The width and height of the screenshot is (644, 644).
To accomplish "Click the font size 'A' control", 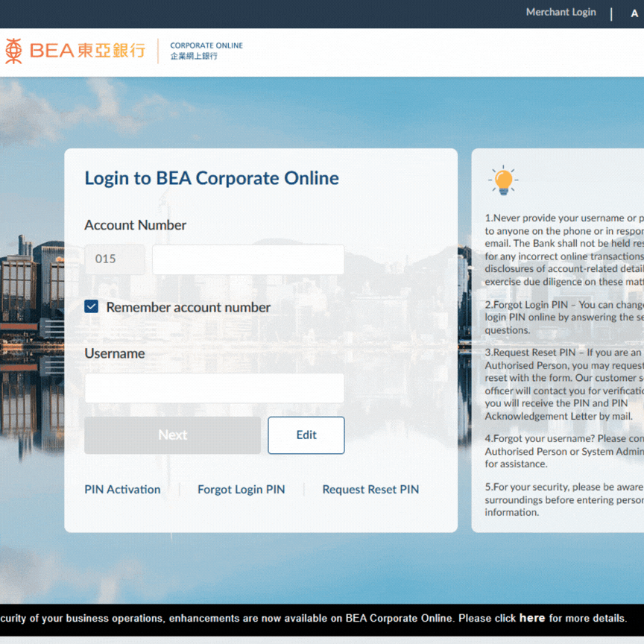I will click(634, 13).
